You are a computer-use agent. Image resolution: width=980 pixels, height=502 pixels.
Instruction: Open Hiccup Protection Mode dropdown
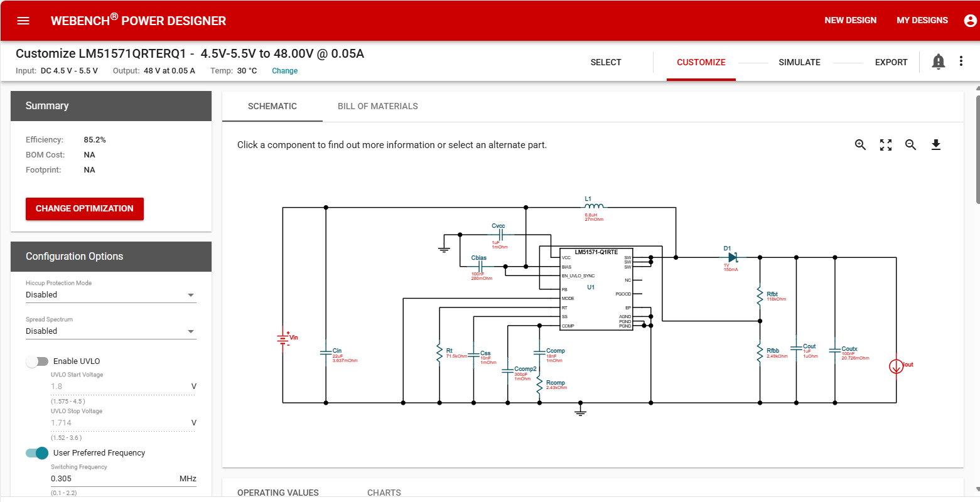(111, 295)
